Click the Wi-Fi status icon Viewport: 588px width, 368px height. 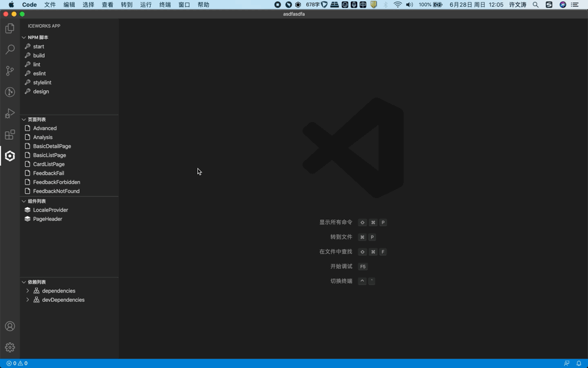click(398, 5)
